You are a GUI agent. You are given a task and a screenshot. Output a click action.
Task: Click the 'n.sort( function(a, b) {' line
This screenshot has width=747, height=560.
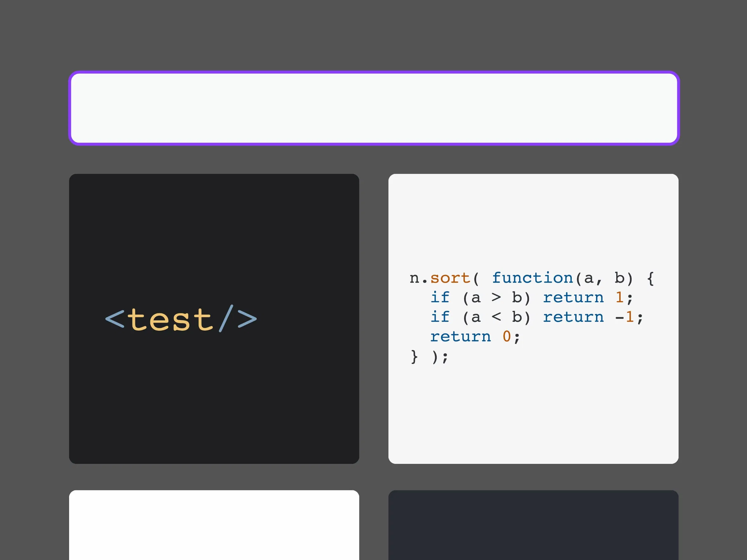pyautogui.click(x=532, y=278)
